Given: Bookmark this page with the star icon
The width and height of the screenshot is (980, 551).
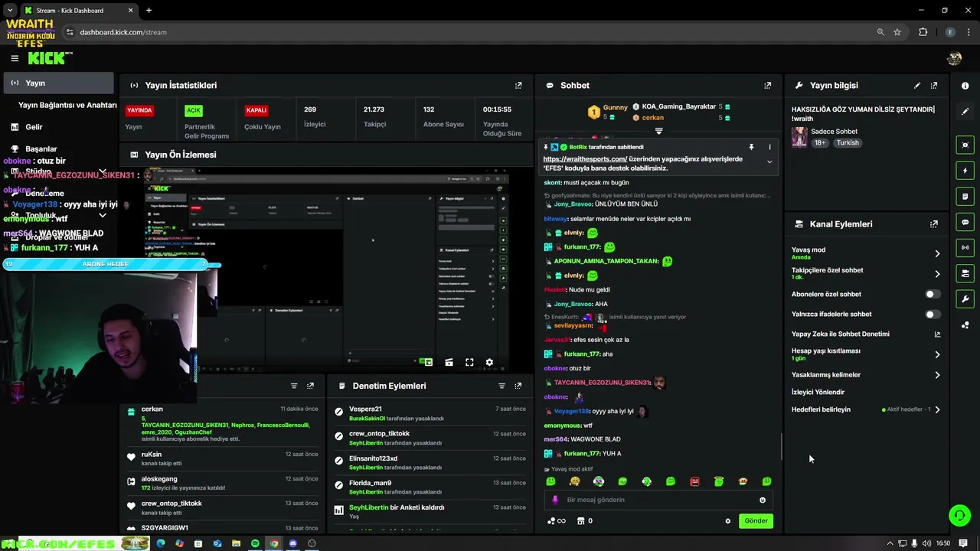Looking at the screenshot, I should point(897,32).
